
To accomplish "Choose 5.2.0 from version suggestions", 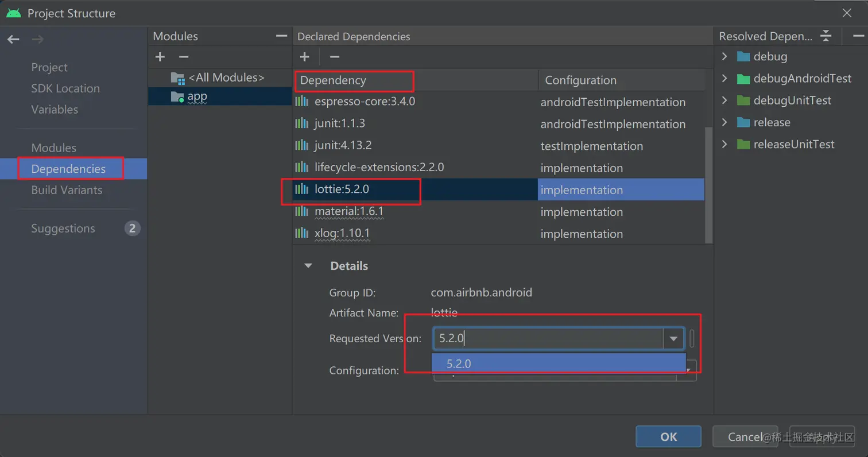I will 559,363.
